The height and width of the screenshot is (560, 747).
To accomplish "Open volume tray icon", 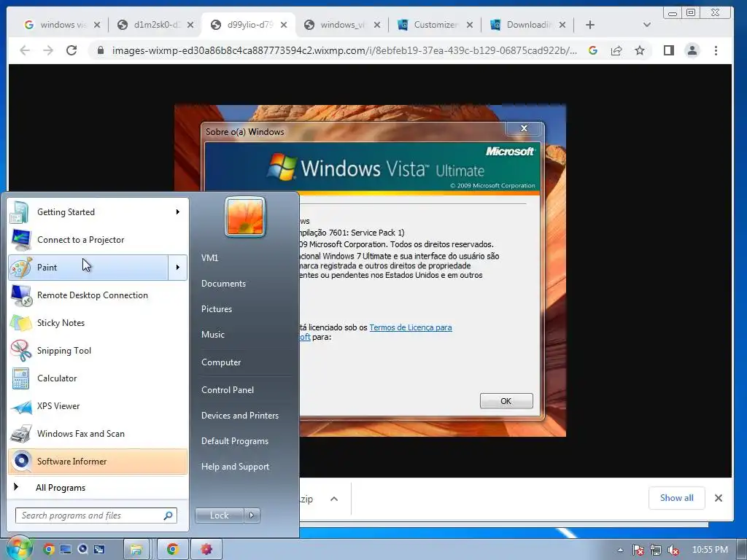I will [673, 550].
